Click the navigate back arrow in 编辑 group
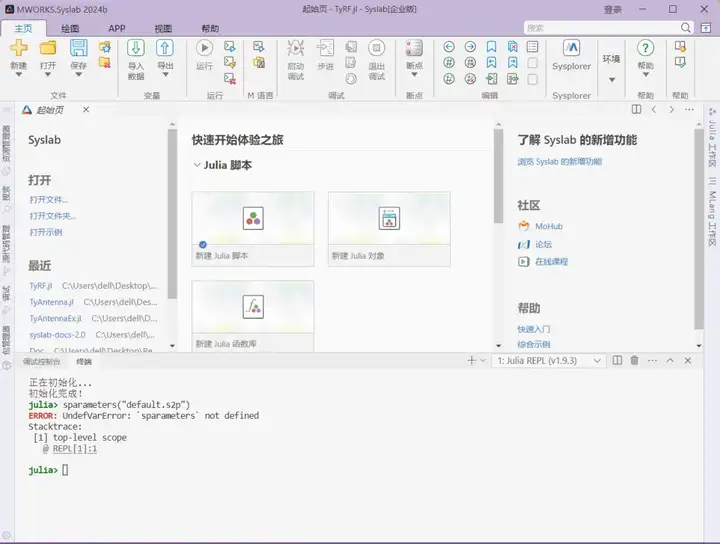Image resolution: width=720 pixels, height=544 pixels. click(449, 46)
